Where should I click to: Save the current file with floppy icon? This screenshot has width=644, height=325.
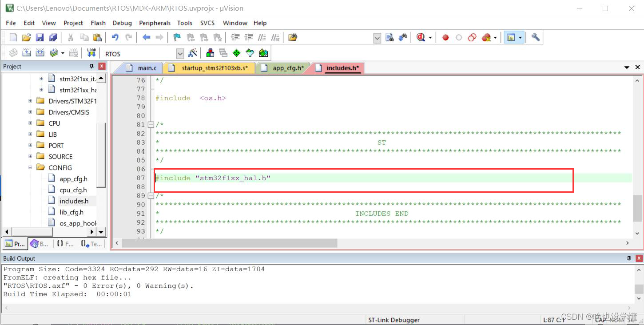pos(40,37)
